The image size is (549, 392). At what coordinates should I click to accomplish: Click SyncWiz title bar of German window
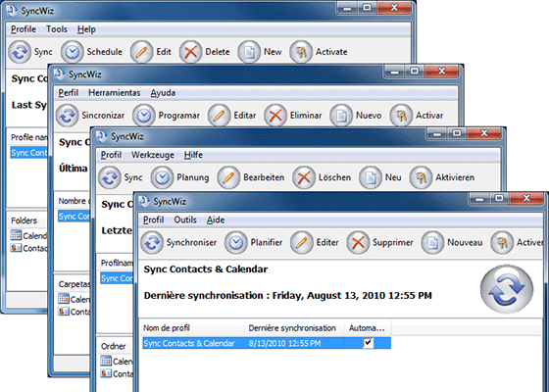259,136
